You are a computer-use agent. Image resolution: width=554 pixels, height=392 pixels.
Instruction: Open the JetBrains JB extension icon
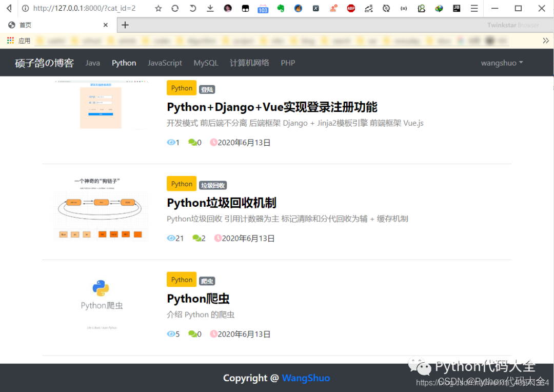coord(457,8)
